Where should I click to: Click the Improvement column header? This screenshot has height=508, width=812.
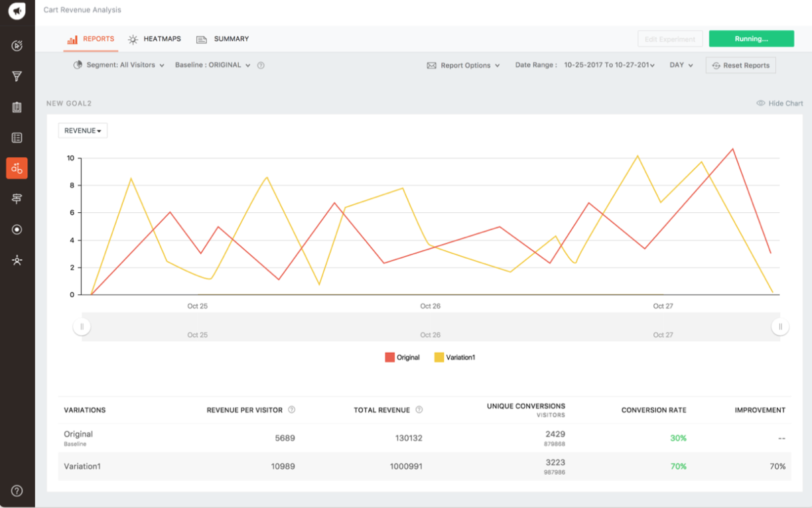[x=760, y=410]
